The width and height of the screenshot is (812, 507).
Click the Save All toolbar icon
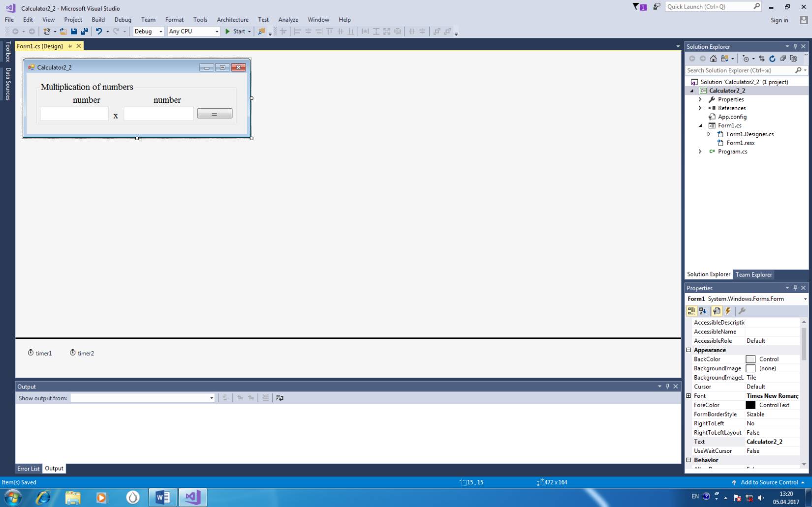85,31
